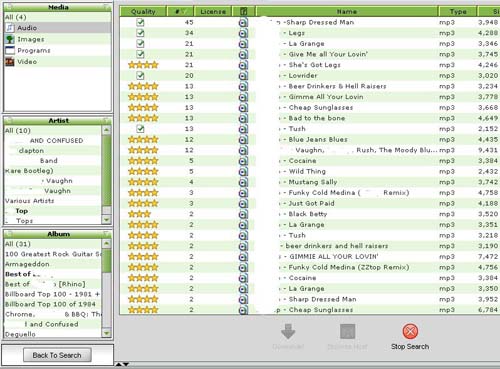Viewport: 500px width, 369px height.
Task: Click the file icon on Bad to the bone row
Action: (x=243, y=118)
